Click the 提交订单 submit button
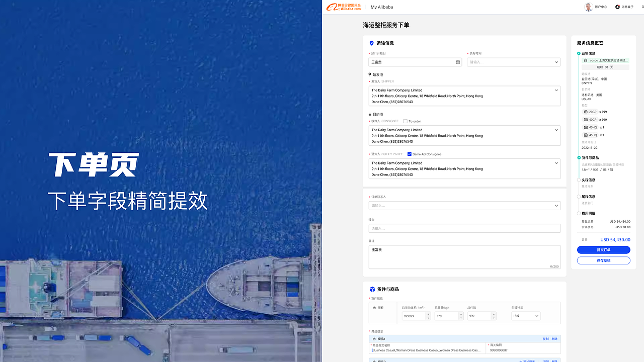The width and height of the screenshot is (644, 362). (603, 249)
